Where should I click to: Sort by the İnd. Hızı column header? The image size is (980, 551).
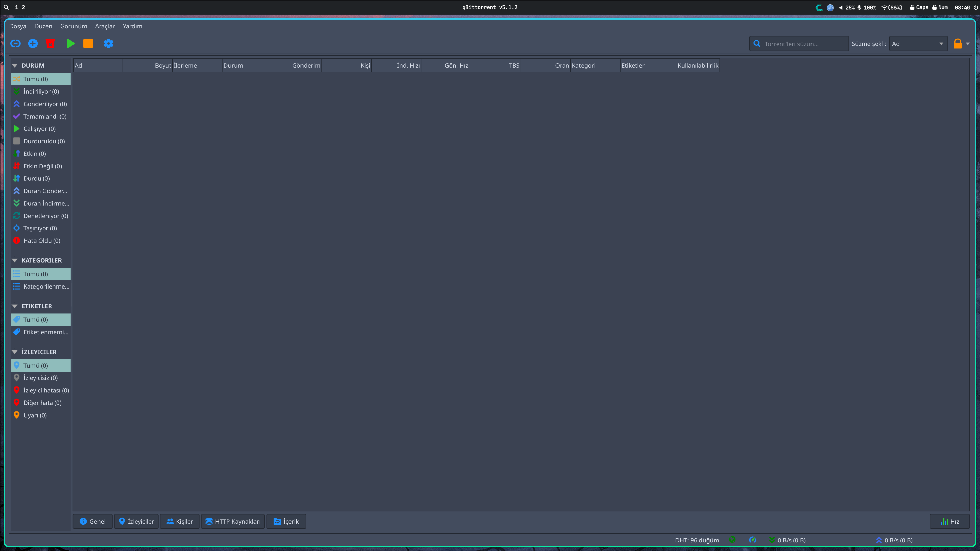(396, 65)
